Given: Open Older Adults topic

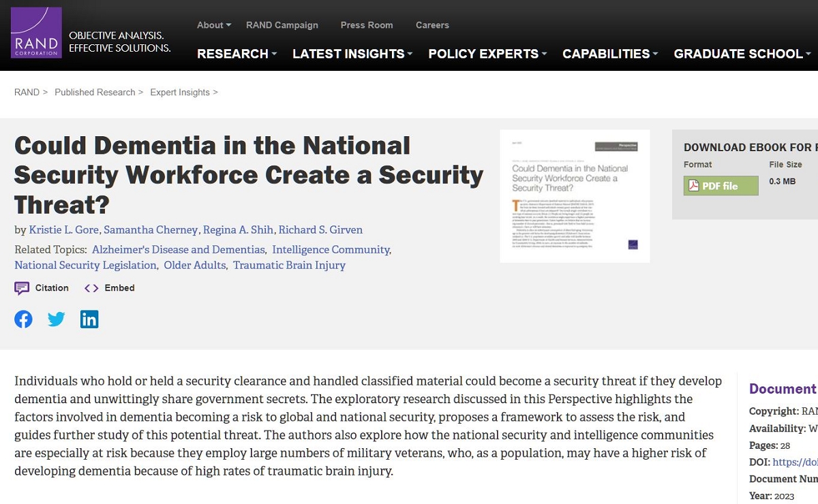Looking at the screenshot, I should click(195, 265).
